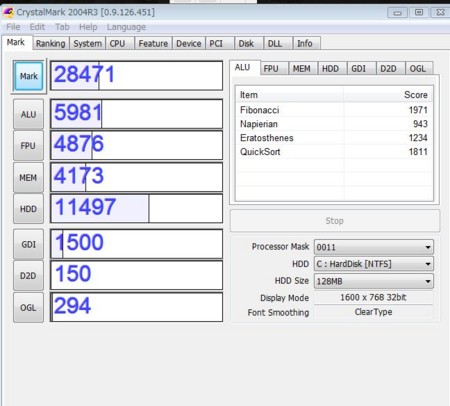Image resolution: width=450 pixels, height=406 pixels.
Task: Select the OGL results tab
Action: [418, 69]
